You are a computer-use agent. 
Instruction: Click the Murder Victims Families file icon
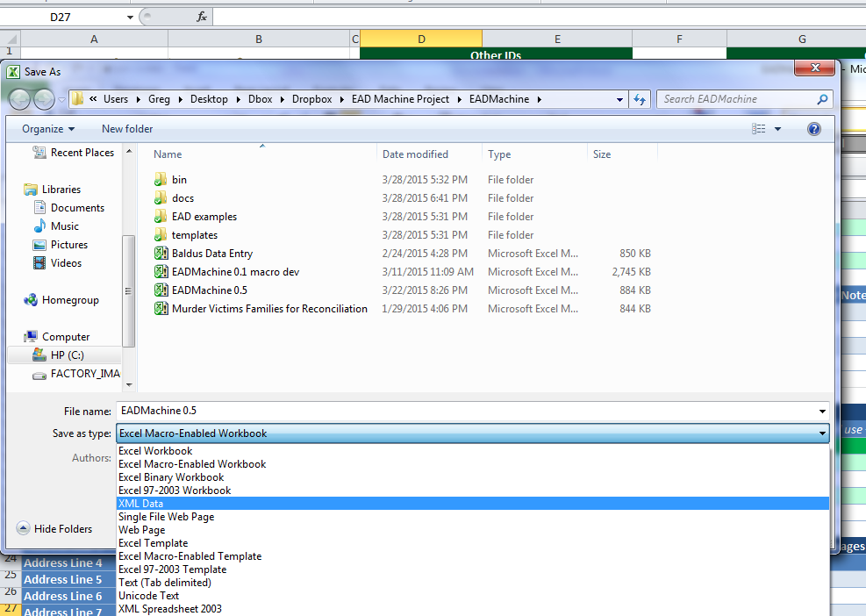point(161,308)
